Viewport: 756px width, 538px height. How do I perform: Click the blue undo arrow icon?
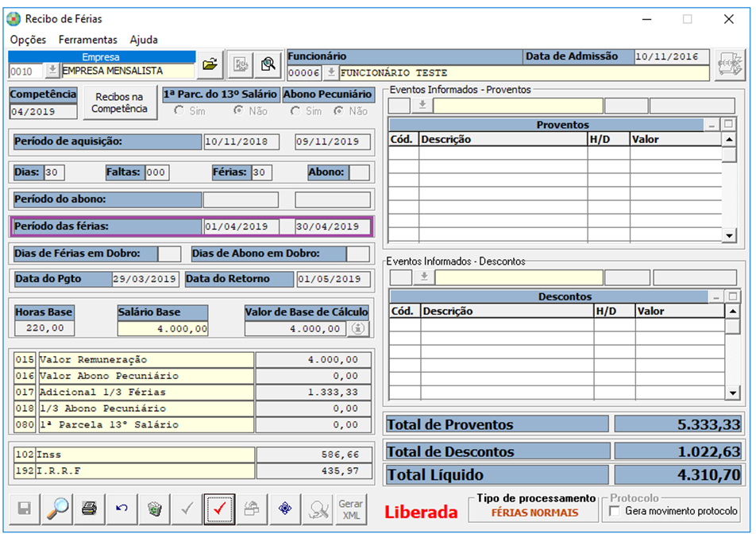point(122,509)
